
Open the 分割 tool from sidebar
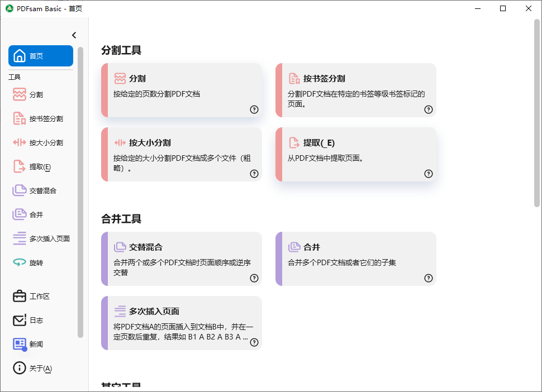tap(36, 95)
